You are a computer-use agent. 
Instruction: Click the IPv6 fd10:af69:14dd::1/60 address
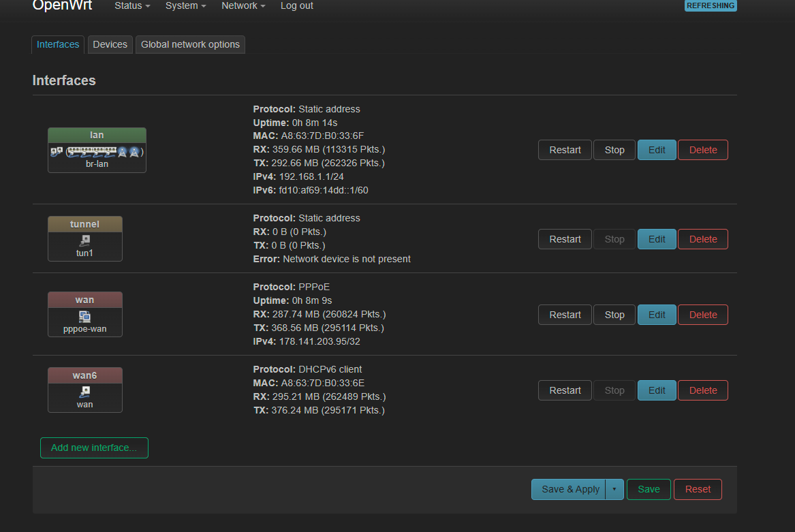point(324,191)
